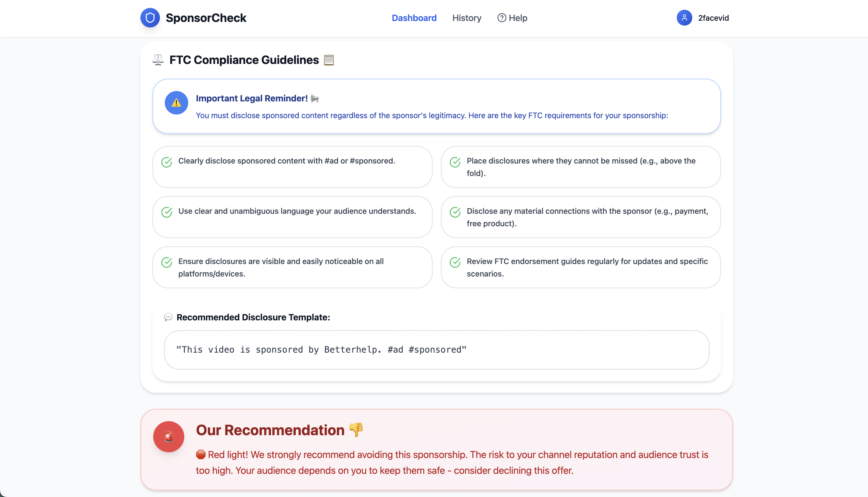868x497 pixels.
Task: Click the Help question mark icon
Action: (501, 18)
